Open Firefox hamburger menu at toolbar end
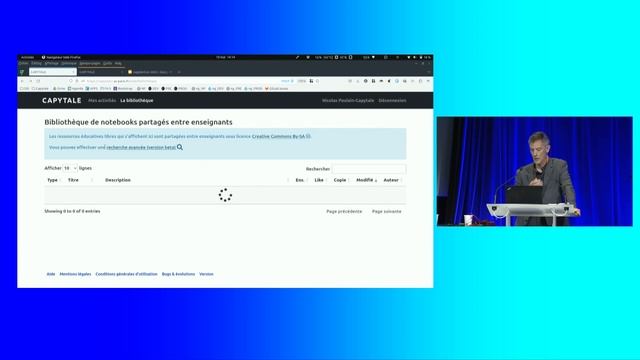Image resolution: width=640 pixels, height=360 pixels. click(x=428, y=81)
